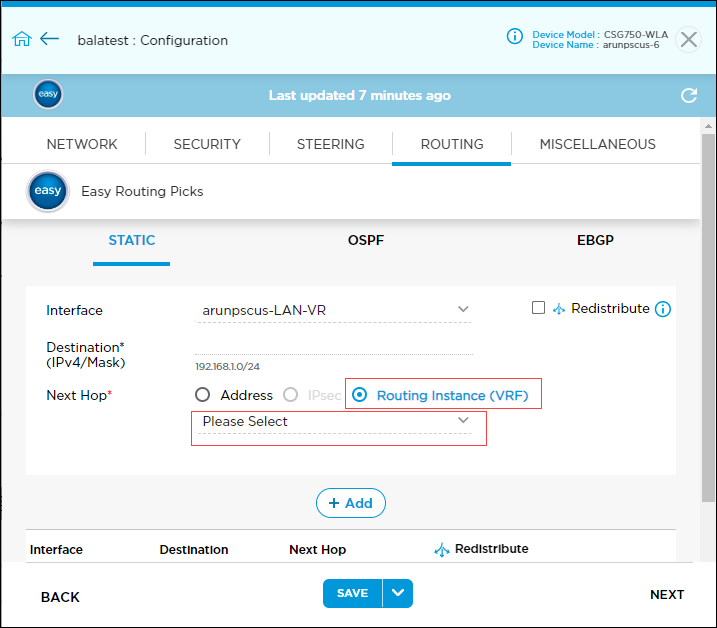
Task: Click the Easy Routing Picks icon
Action: click(48, 191)
